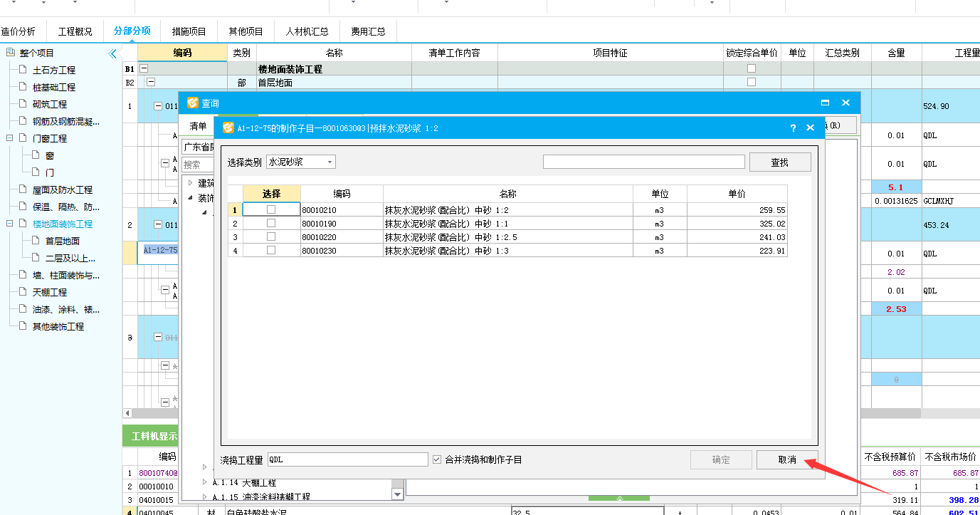The image size is (980, 515).
Task: Click the file icon beside 桩基础工程
Action: [x=23, y=87]
